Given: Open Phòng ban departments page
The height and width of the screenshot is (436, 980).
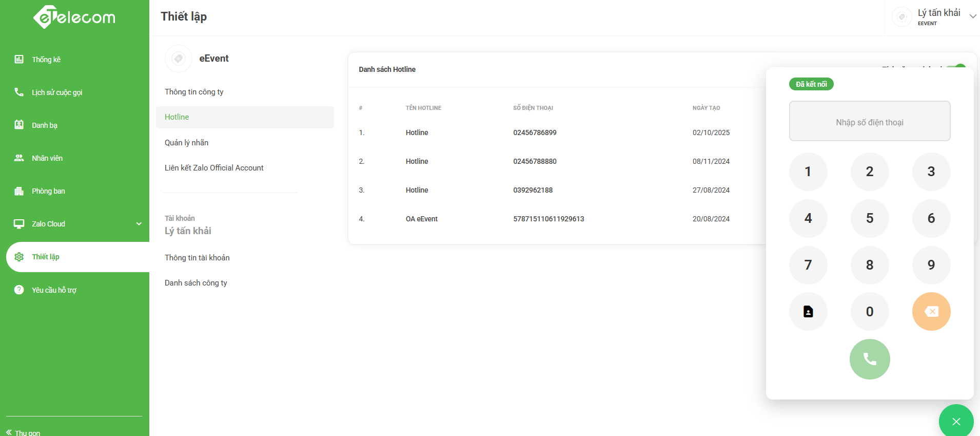Looking at the screenshot, I should pos(48,191).
